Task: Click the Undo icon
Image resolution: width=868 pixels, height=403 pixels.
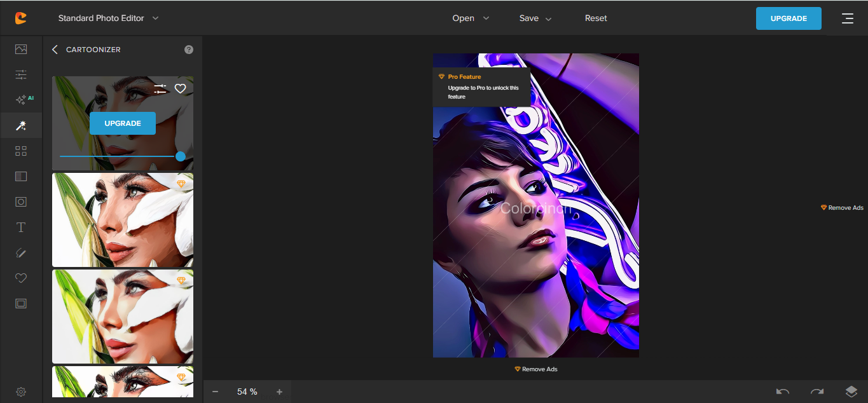Action: point(782,392)
